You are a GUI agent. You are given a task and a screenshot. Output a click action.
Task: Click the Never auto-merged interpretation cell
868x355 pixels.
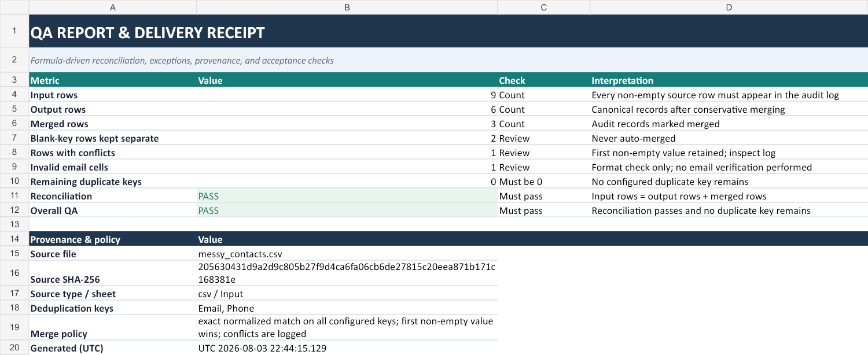coord(729,138)
